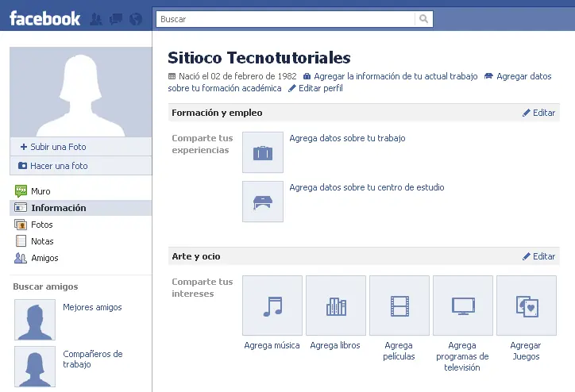Click the Muro speech bubble icon
This screenshot has width=575, height=392.
tap(21, 191)
